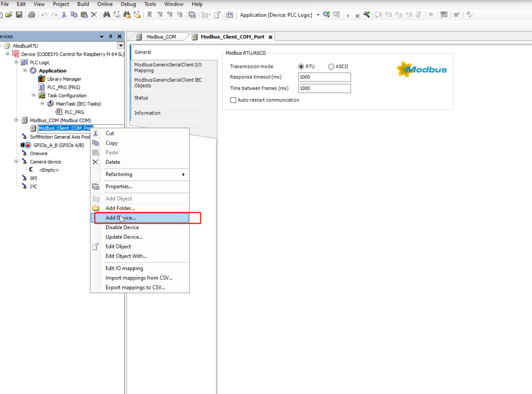Click the Properties icon in the toolbar
Image resolution: width=532 pixels, height=394 pixels.
(x=192, y=15)
